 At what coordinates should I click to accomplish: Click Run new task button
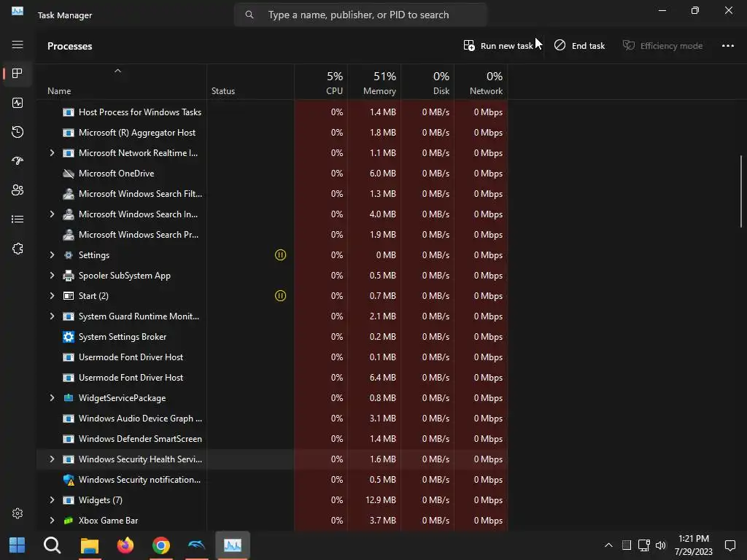pos(498,46)
